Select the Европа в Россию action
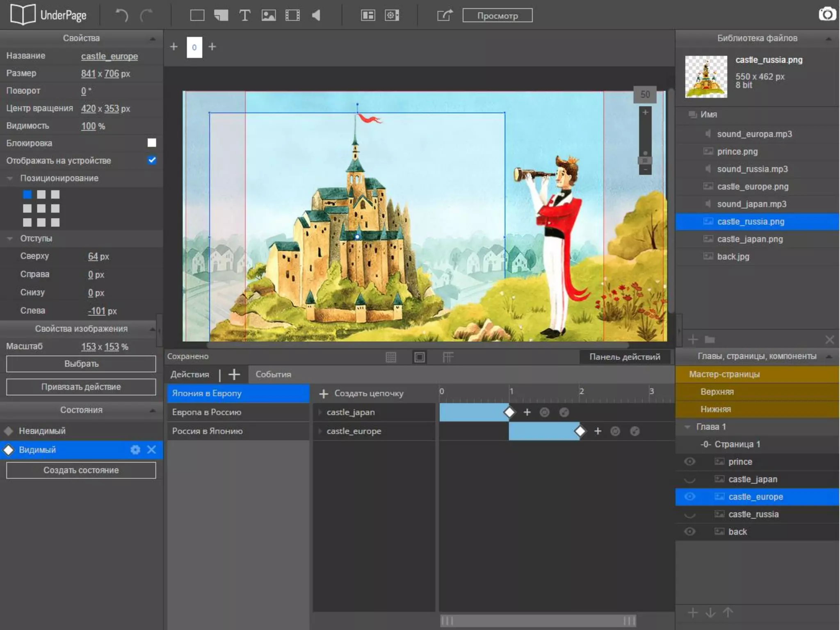The height and width of the screenshot is (630, 840). 207,412
